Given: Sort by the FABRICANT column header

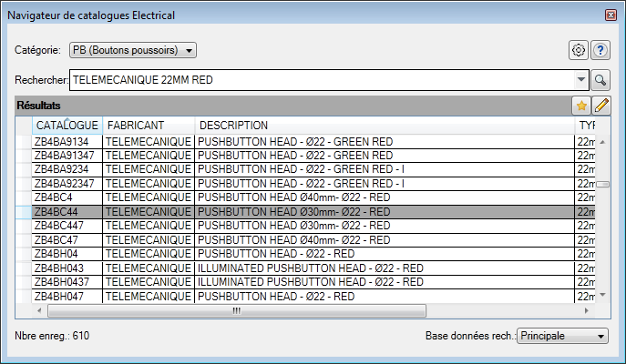Looking at the screenshot, I should click(149, 126).
